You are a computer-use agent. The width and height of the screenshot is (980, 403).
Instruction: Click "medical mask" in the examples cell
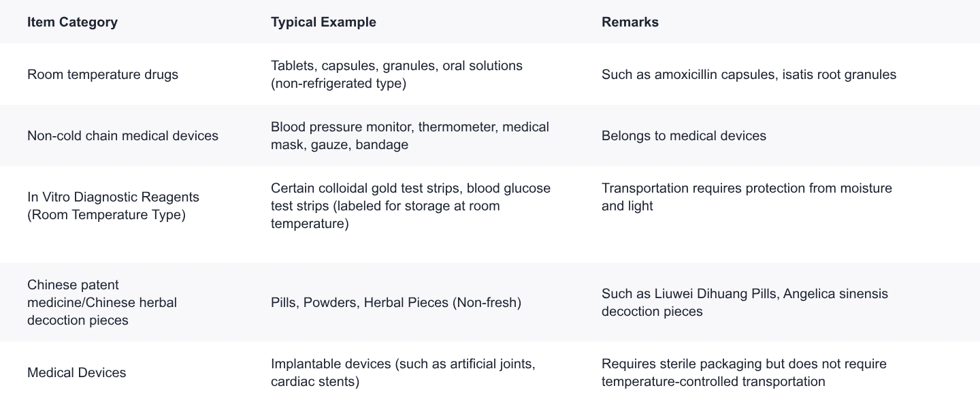coord(531,127)
